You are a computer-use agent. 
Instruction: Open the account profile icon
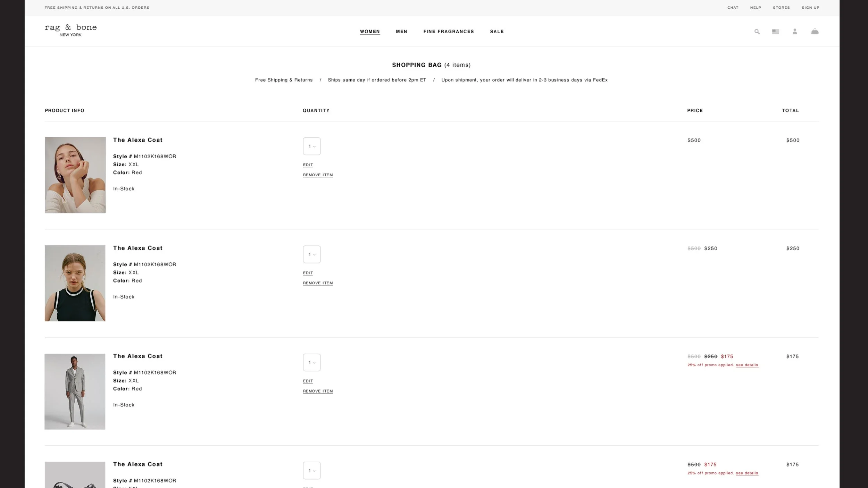[795, 32]
